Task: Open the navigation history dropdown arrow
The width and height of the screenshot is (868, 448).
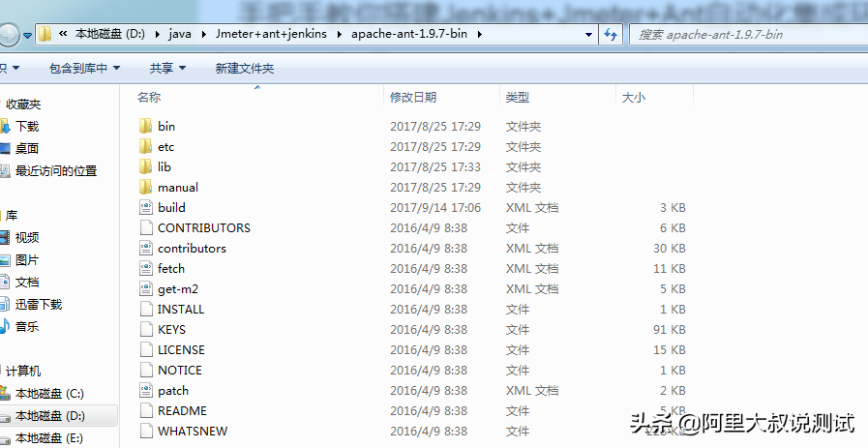Action: click(x=27, y=36)
